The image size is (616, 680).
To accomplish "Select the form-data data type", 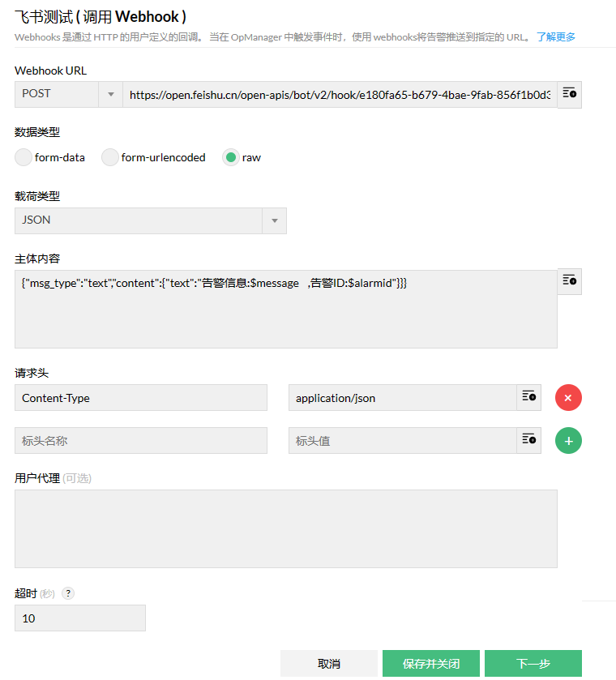I will 24,157.
